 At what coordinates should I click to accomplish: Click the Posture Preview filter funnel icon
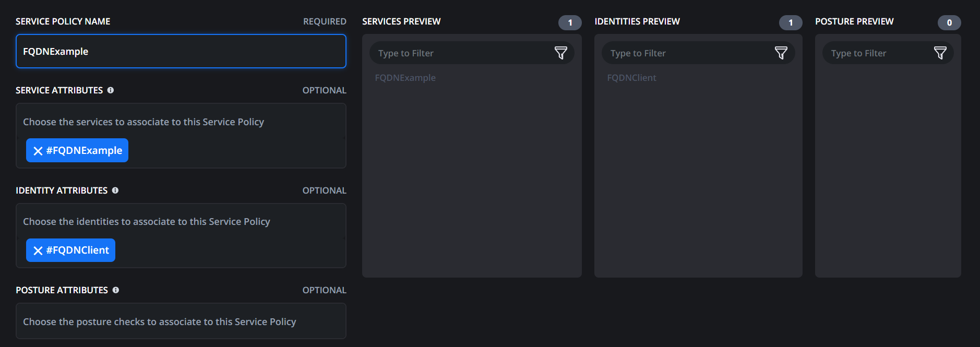pyautogui.click(x=940, y=53)
